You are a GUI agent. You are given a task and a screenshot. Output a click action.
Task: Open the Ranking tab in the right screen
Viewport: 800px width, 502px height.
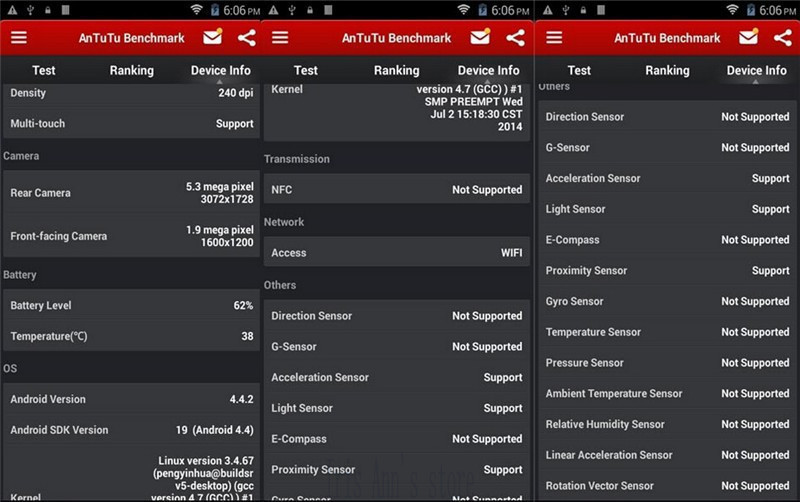point(667,71)
